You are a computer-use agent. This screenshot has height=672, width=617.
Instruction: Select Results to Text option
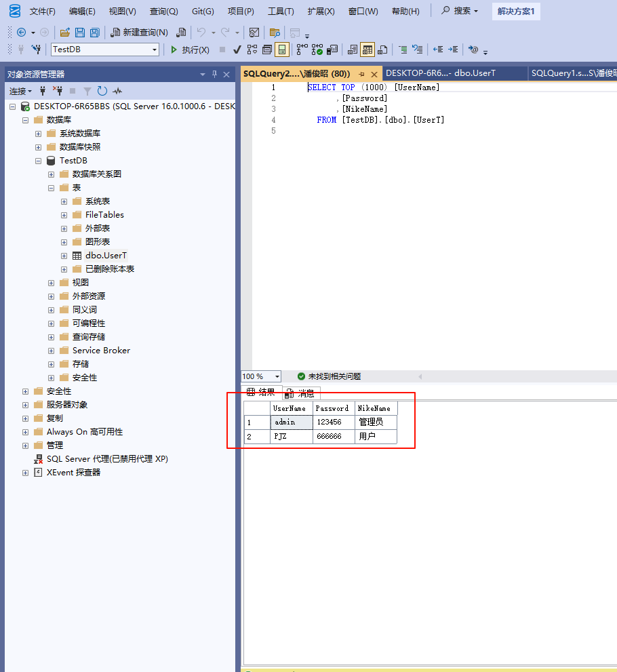[353, 50]
